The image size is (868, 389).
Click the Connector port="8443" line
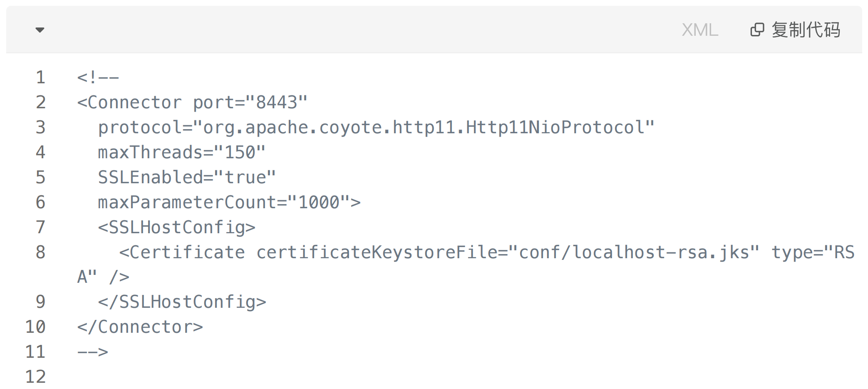pos(192,102)
